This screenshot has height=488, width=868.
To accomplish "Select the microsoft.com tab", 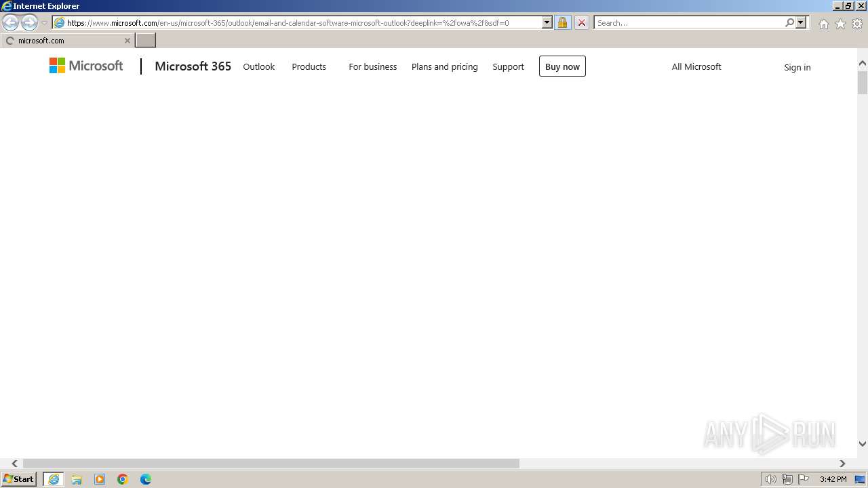I will (x=68, y=41).
